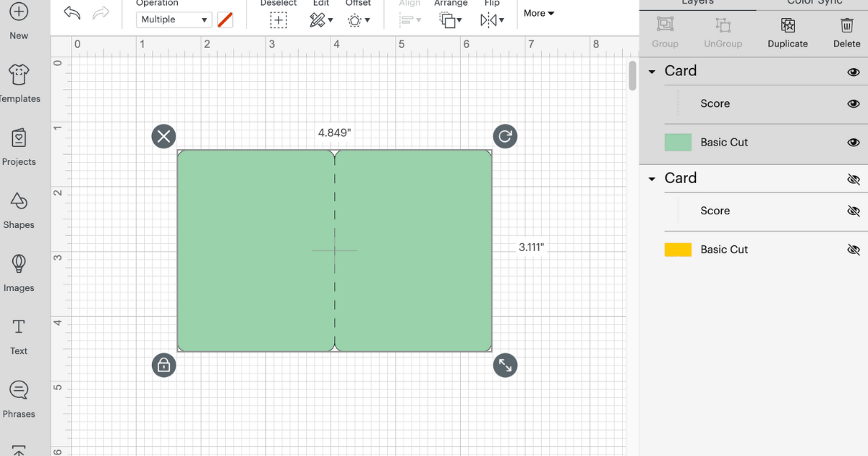Open the Templates t-shirt icon
Viewport: 868px width, 456px height.
19,75
